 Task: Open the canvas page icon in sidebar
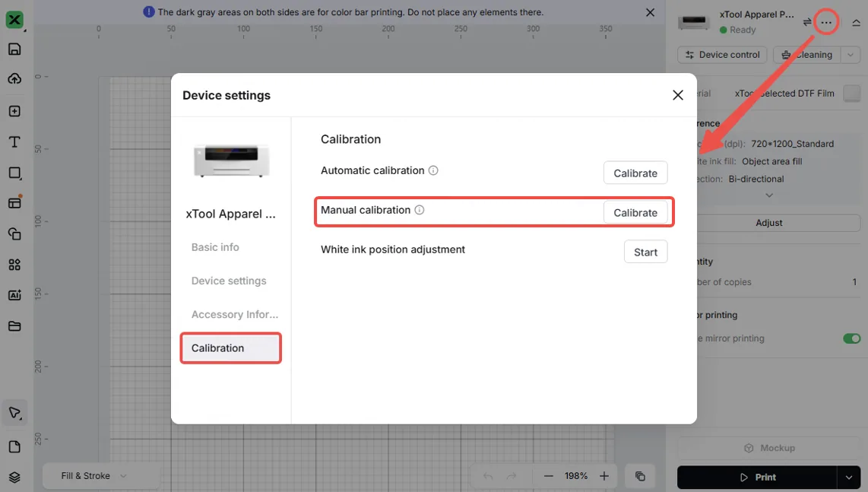pyautogui.click(x=14, y=447)
